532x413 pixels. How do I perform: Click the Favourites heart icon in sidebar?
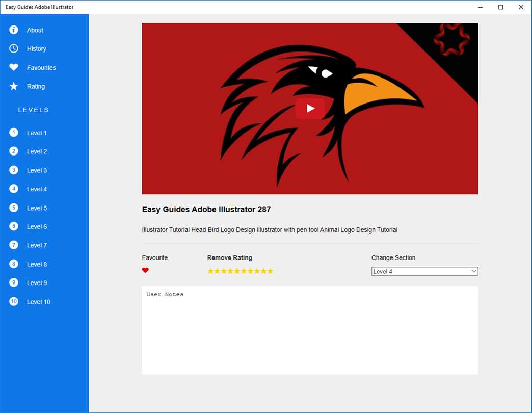coord(14,67)
